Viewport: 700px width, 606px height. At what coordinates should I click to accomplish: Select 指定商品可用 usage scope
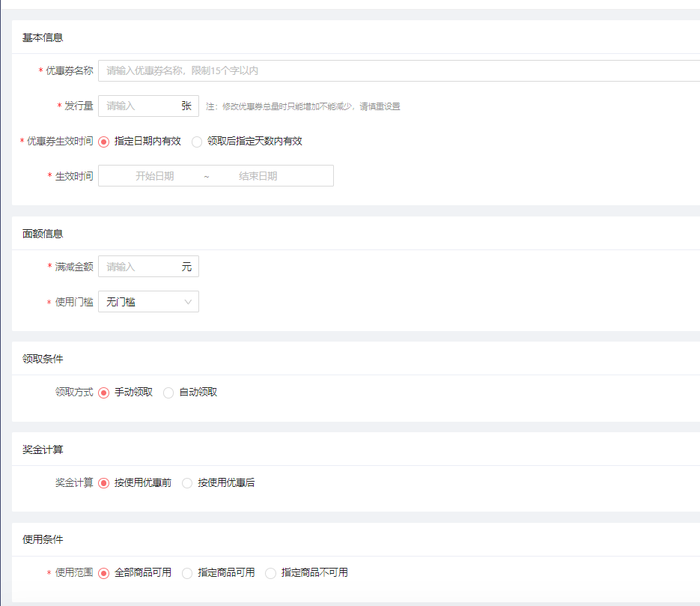(187, 573)
